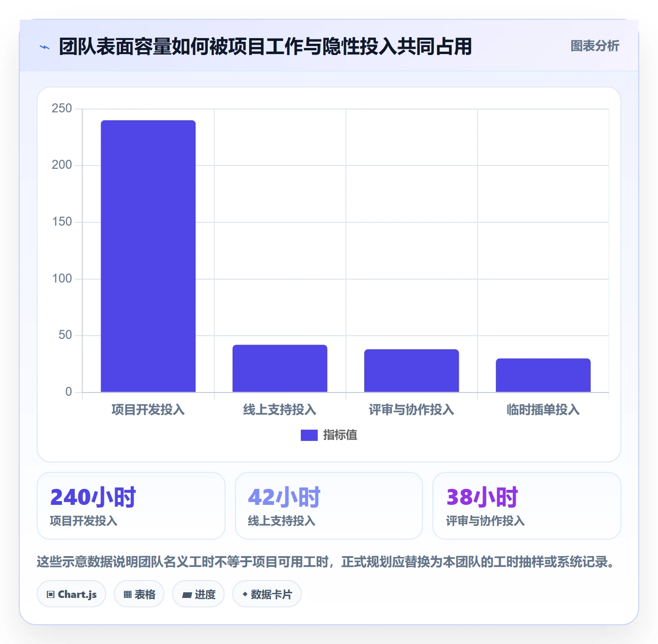Click the 项目开发投入 caption under 240小时

point(84,521)
